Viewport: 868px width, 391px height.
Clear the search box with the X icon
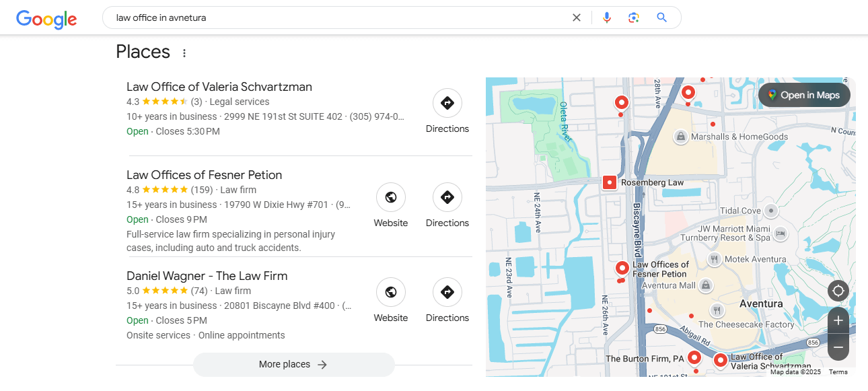pos(577,17)
